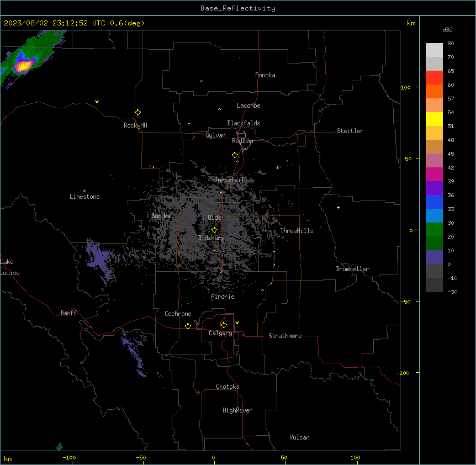Click the 20 value in dBZ legend

[451, 236]
